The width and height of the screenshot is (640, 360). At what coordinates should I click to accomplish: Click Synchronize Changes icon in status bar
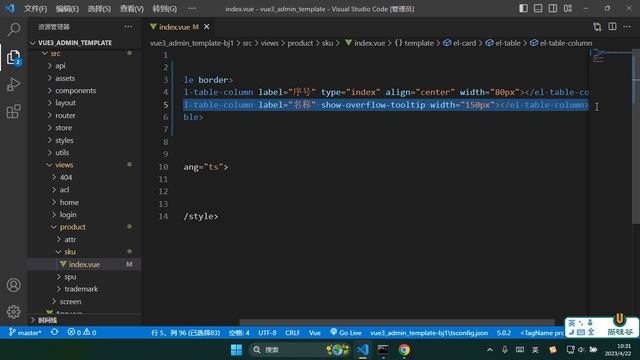pos(54,333)
